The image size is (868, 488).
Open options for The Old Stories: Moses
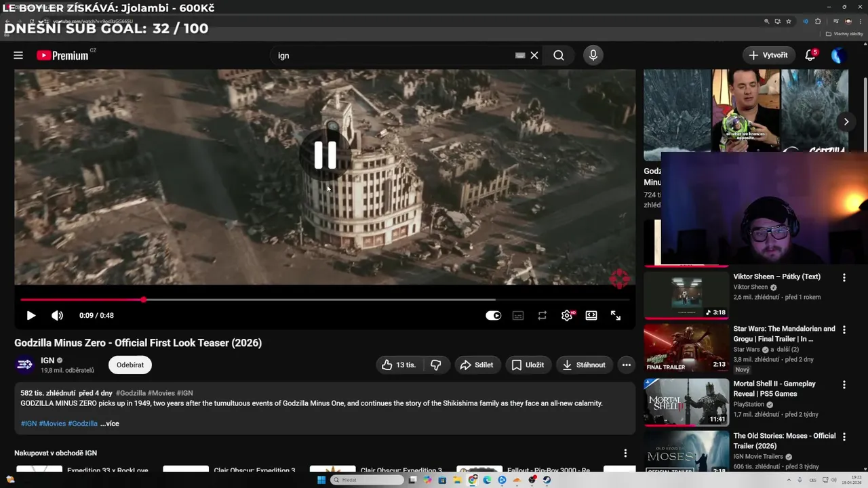[x=844, y=436]
